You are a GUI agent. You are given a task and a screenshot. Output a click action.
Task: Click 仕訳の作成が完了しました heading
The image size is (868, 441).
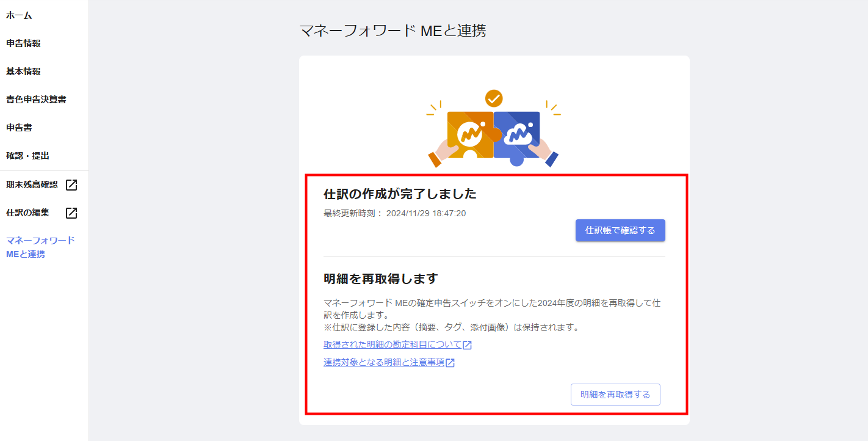tap(400, 194)
